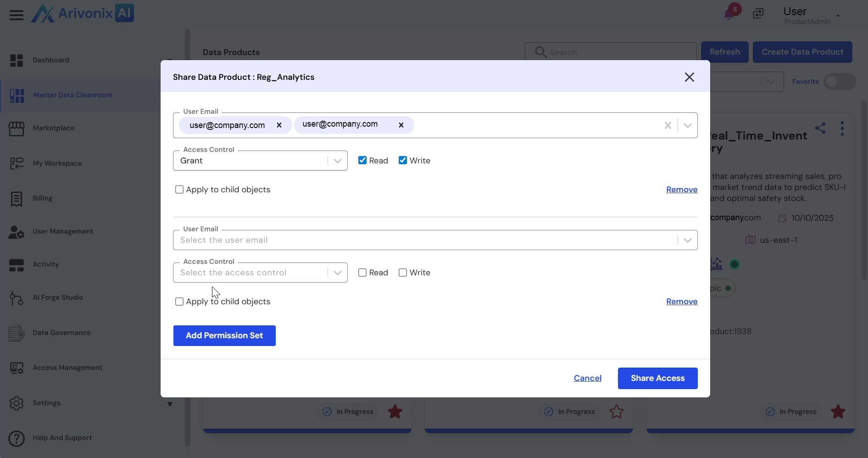Screen dimensions: 868x458
Task: Open the three-dot menu on product card
Action: pyautogui.click(x=842, y=128)
